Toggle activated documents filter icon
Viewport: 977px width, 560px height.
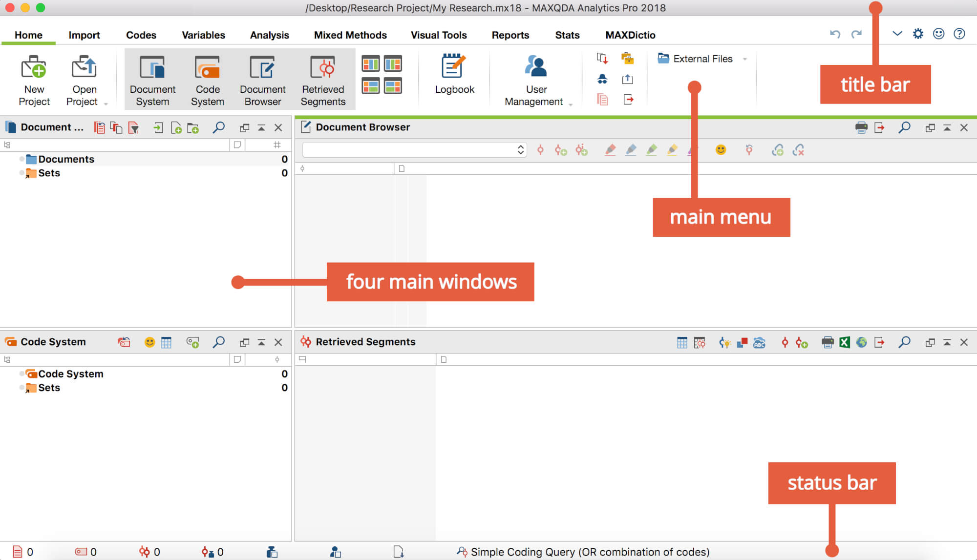point(133,128)
